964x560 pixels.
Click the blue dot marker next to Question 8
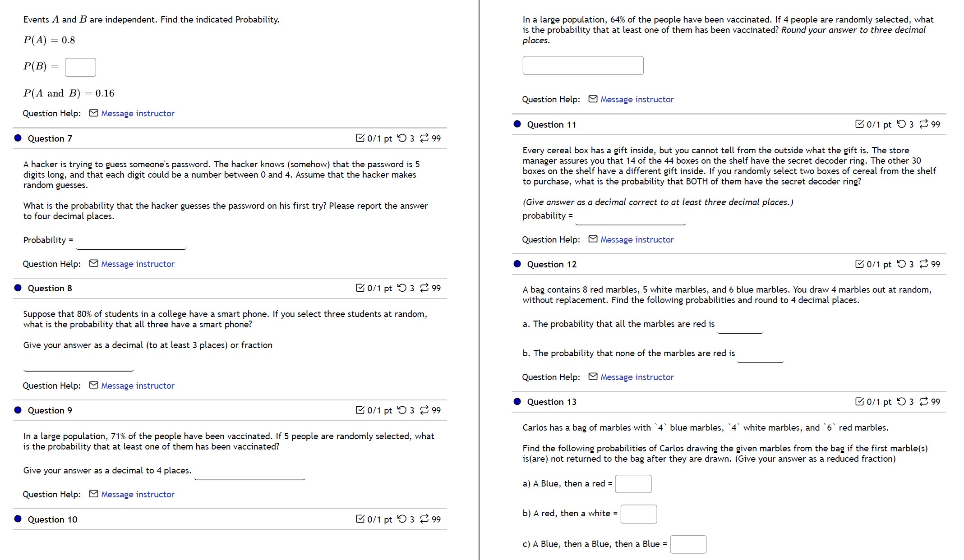pyautogui.click(x=18, y=288)
